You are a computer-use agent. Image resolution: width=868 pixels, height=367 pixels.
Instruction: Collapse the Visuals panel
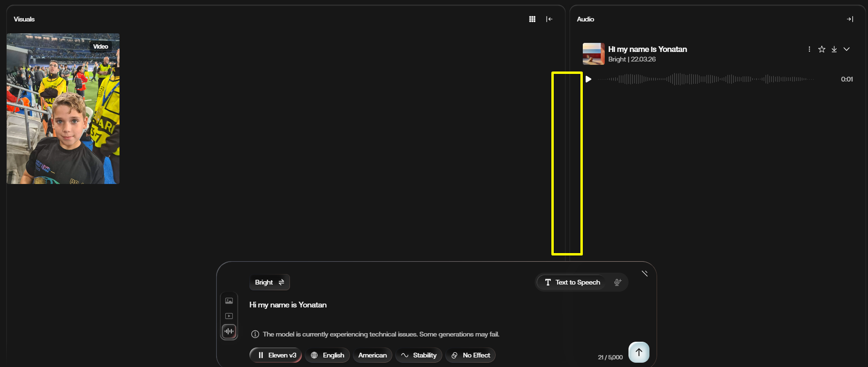(x=549, y=19)
